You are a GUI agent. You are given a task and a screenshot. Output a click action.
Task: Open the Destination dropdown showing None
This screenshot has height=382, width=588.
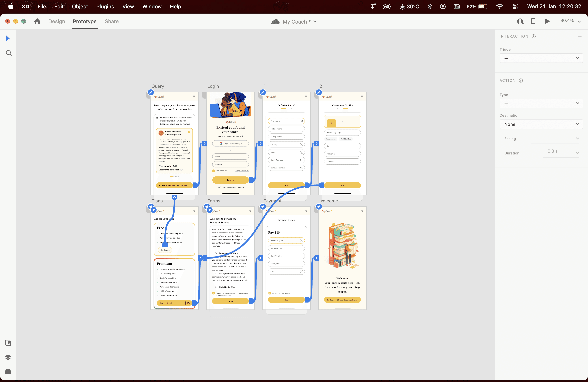[541, 124]
